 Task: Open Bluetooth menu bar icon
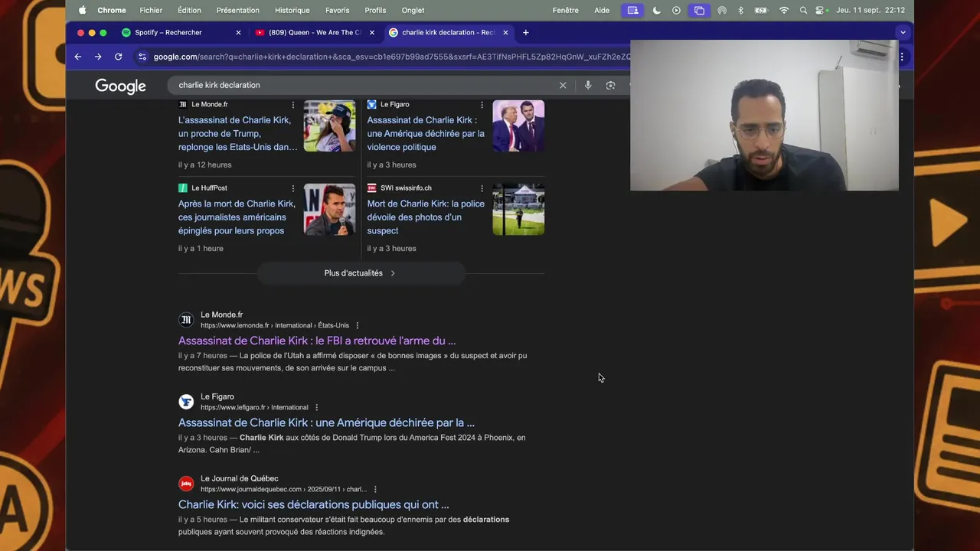coord(740,10)
